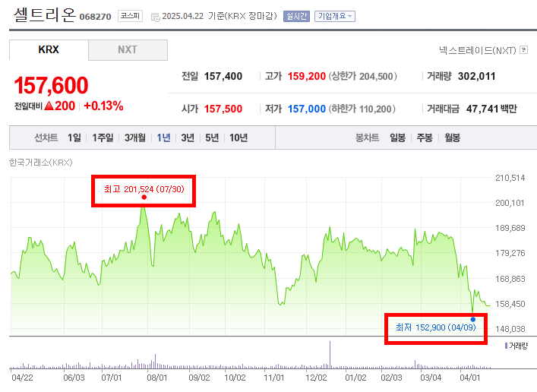Click the 셀트리온 stock name
The width and height of the screenshot is (537, 392).
pyautogui.click(x=45, y=15)
